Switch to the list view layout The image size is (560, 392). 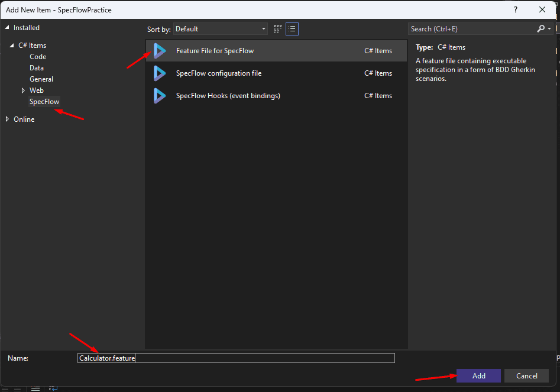point(292,29)
